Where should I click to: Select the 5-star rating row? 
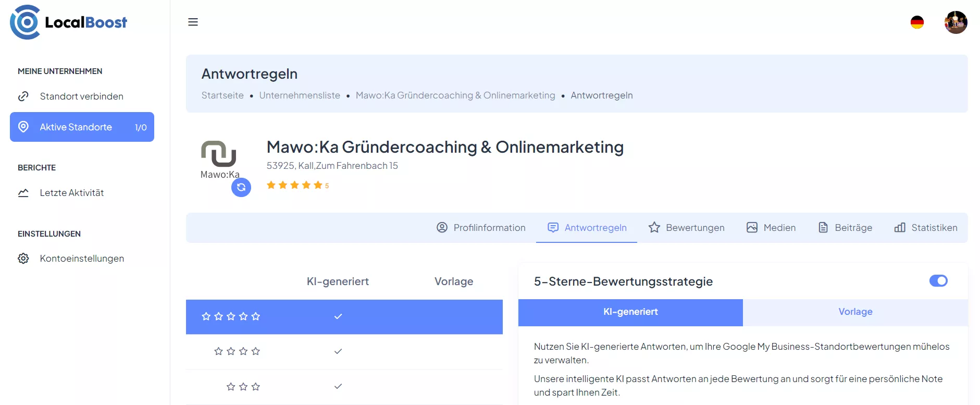point(344,317)
